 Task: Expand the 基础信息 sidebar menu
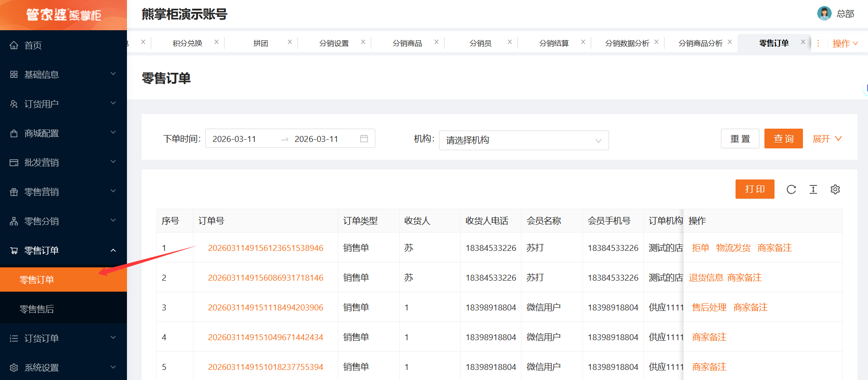[63, 75]
